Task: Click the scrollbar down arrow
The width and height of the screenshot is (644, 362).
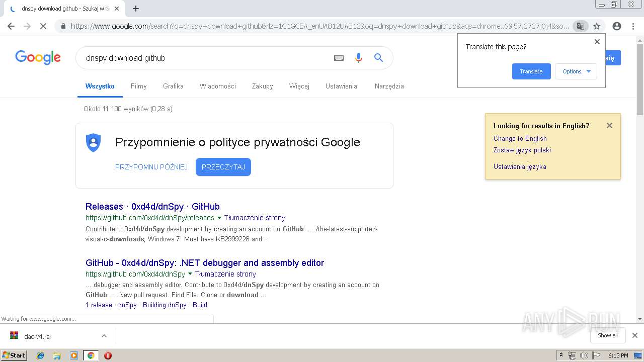Action: 640,319
